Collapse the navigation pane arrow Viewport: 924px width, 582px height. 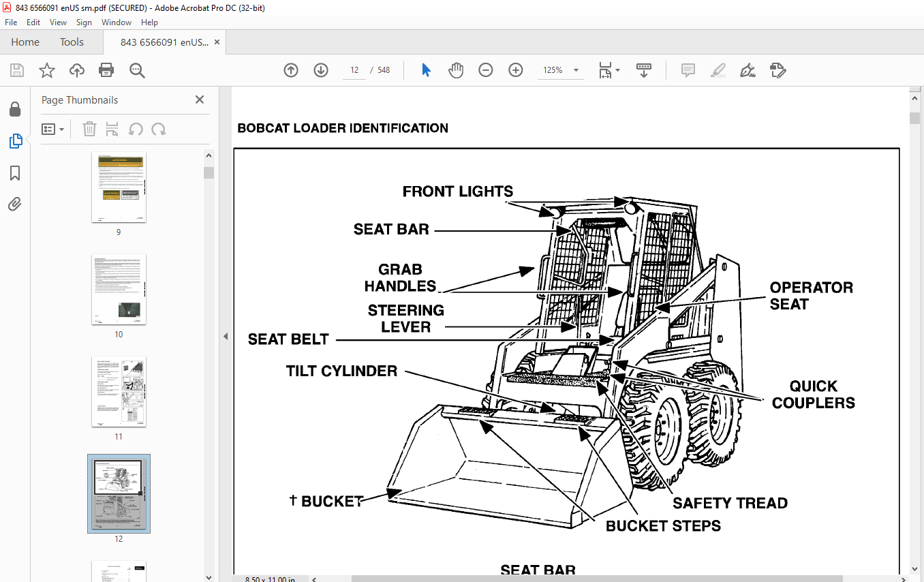coord(226,336)
